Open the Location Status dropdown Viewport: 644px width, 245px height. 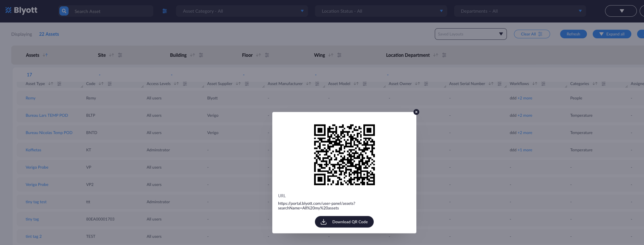(381, 11)
